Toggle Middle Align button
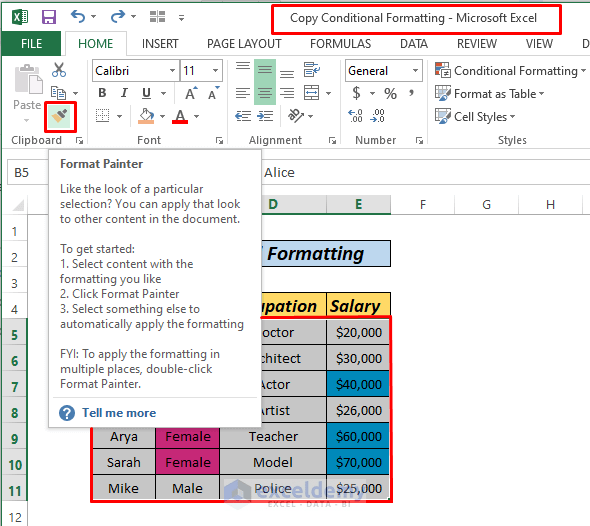The image size is (590, 526). click(265, 70)
